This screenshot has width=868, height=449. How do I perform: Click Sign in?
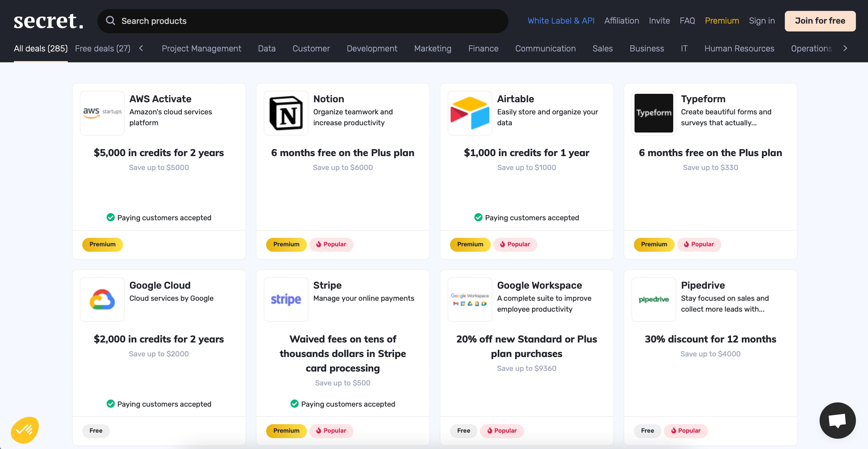point(762,21)
